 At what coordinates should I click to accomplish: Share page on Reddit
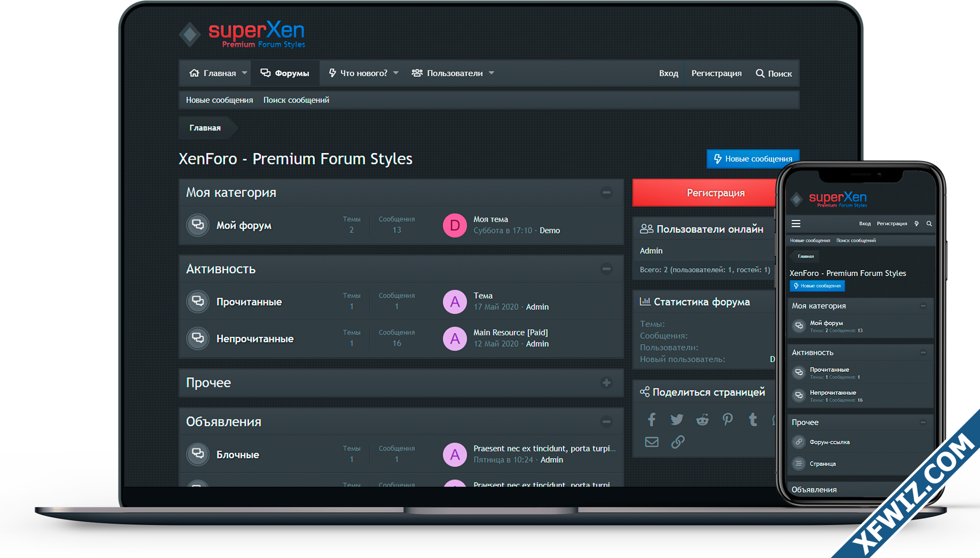tap(702, 420)
